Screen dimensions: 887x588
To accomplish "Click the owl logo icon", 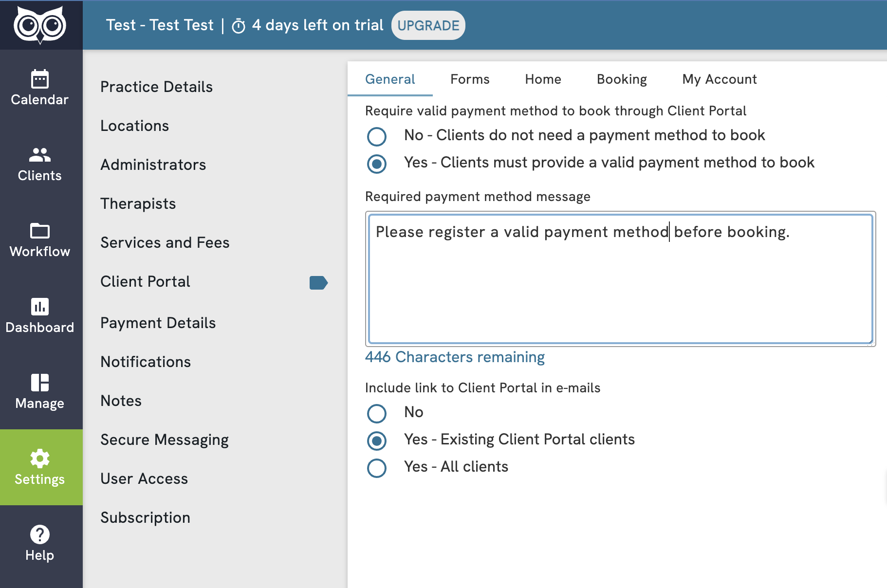I will tap(40, 25).
